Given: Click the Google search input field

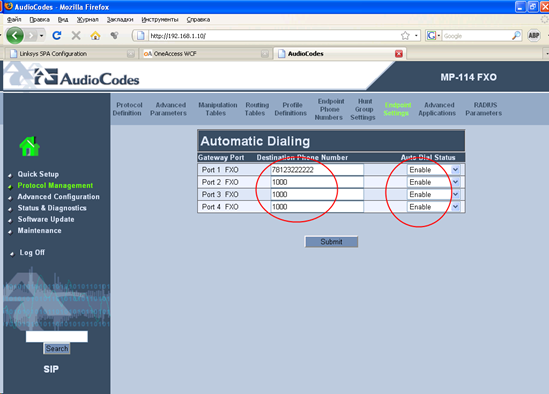Looking at the screenshot, I should coord(476,36).
